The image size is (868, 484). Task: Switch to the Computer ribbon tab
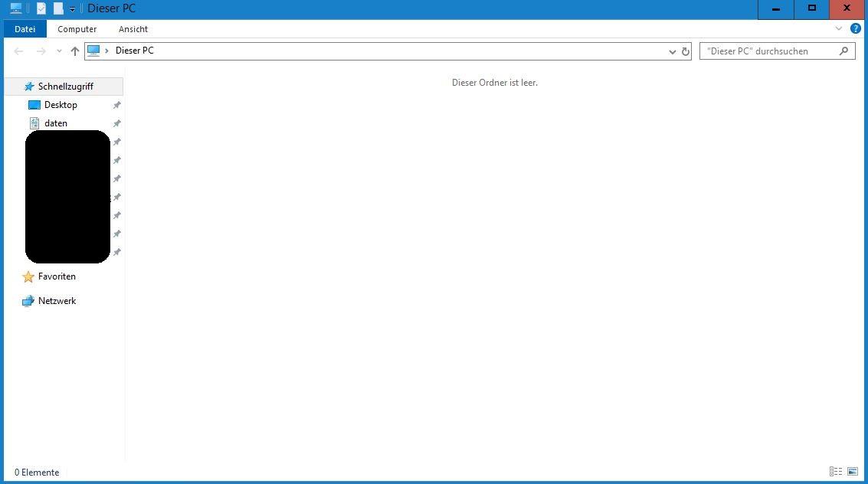[77, 29]
